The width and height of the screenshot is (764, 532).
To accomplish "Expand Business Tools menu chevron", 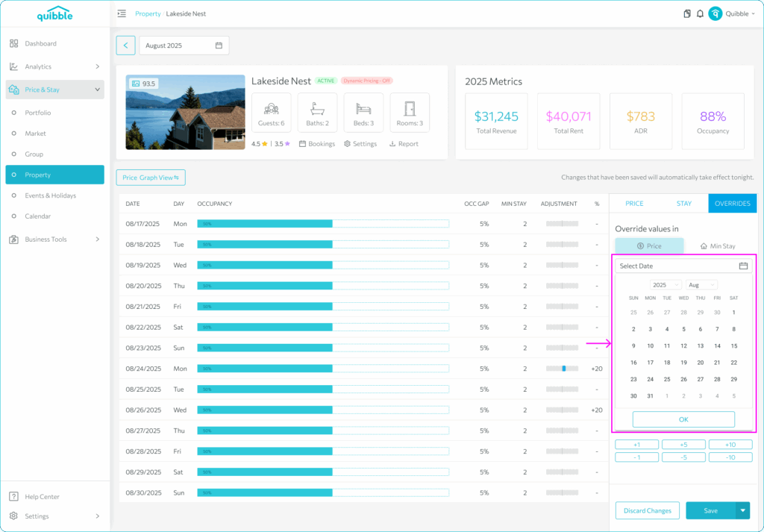I will point(98,240).
